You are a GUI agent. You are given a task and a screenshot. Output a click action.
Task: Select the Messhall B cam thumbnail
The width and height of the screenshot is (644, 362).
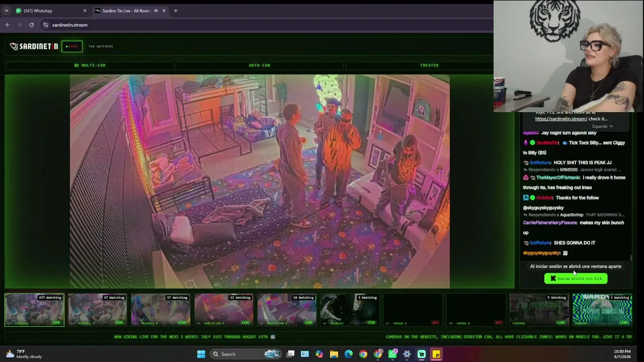pos(160,310)
